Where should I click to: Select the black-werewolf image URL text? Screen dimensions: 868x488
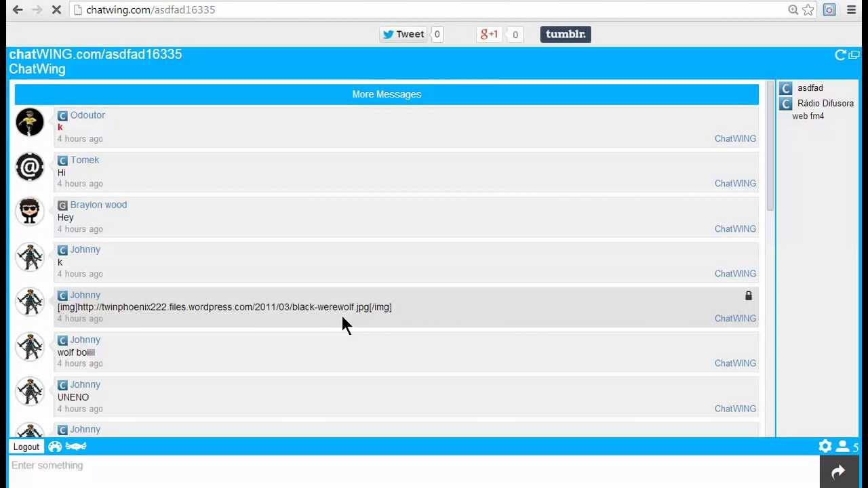click(x=224, y=307)
